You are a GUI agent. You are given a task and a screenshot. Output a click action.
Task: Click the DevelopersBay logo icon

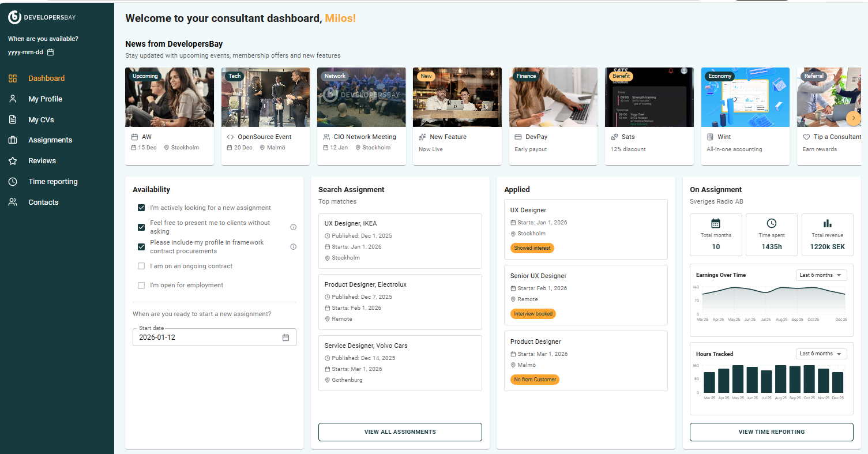point(14,17)
